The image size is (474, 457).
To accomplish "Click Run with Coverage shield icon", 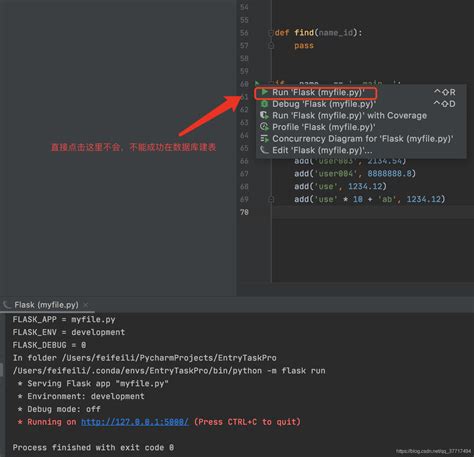I will pos(265,115).
